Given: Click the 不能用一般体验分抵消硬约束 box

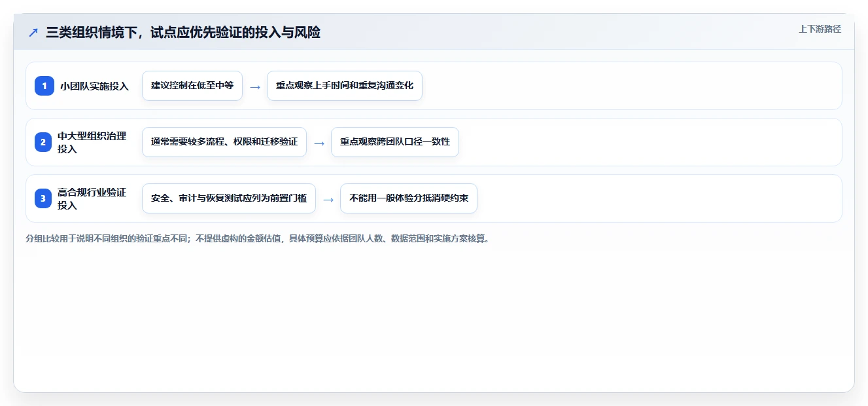Looking at the screenshot, I should [409, 198].
